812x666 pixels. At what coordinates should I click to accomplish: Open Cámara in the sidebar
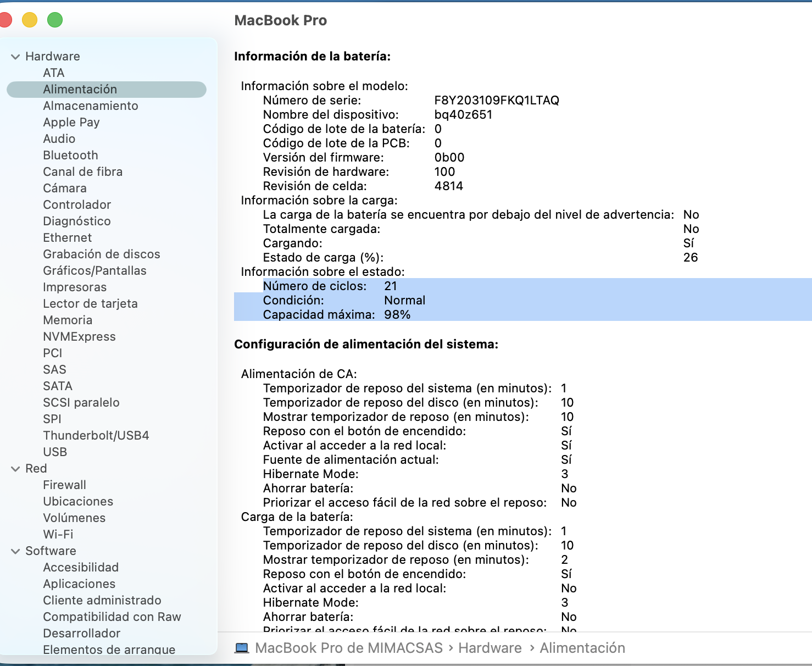tap(65, 188)
